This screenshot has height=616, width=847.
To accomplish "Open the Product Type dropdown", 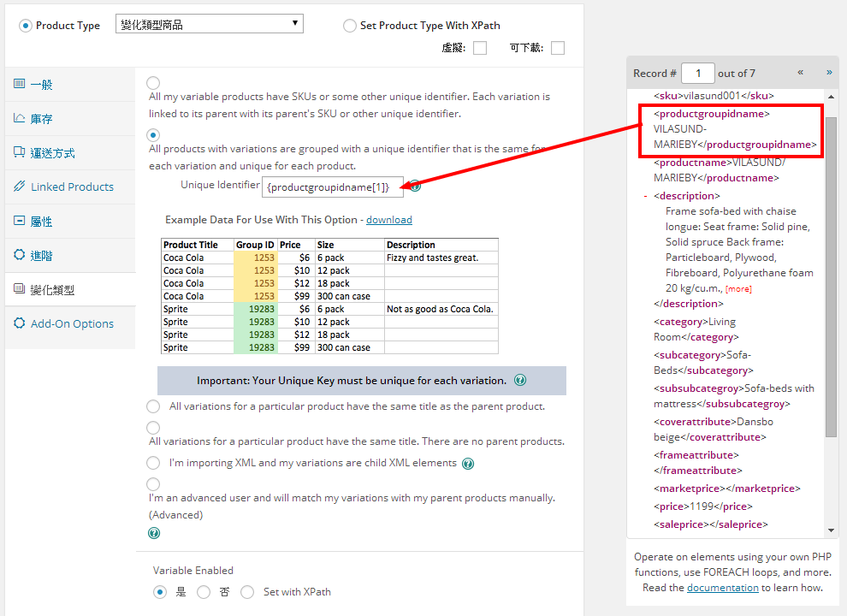I will click(x=210, y=25).
